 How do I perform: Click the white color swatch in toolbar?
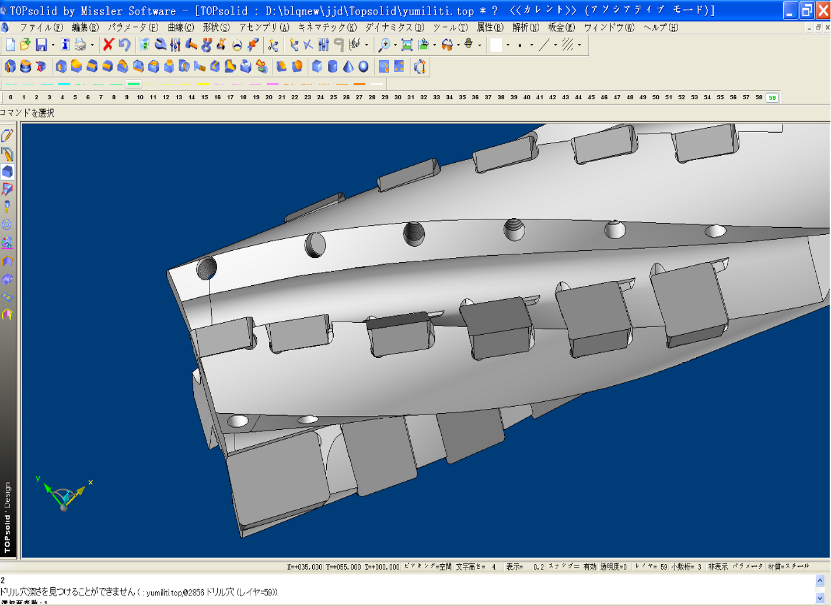tap(495, 45)
